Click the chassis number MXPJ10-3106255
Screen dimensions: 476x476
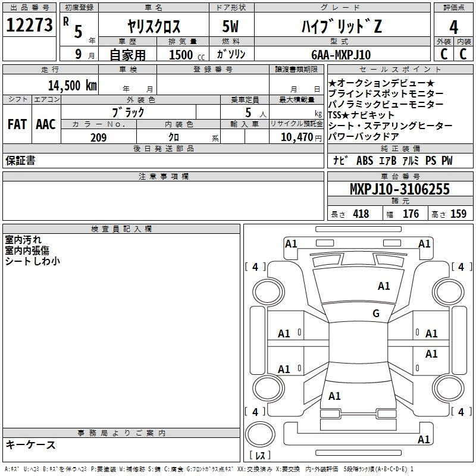tap(399, 190)
